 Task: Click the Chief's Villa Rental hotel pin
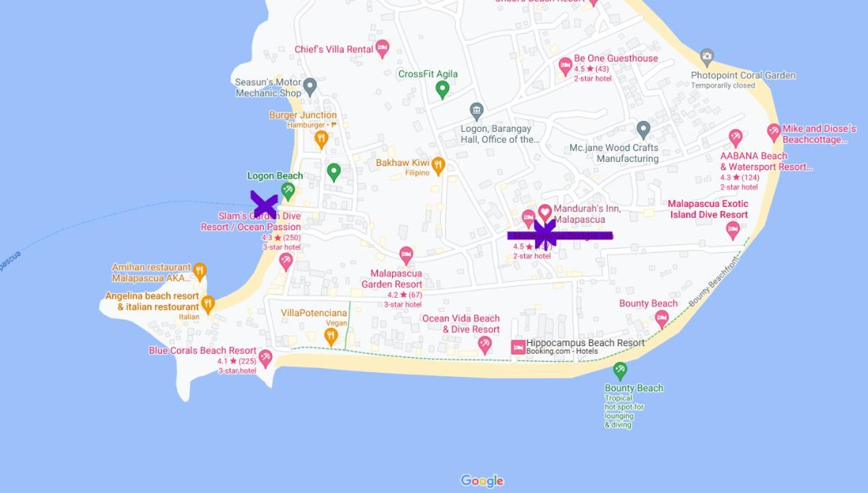[383, 48]
